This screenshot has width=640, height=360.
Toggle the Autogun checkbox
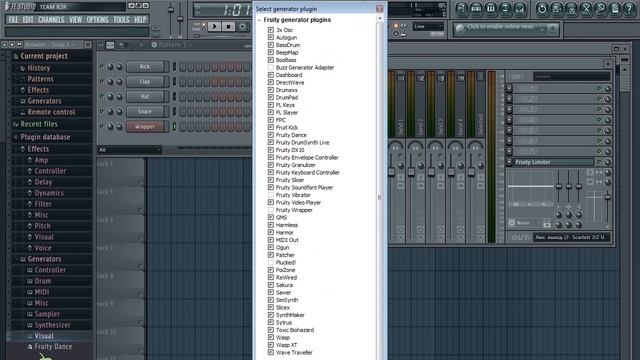tap(271, 37)
